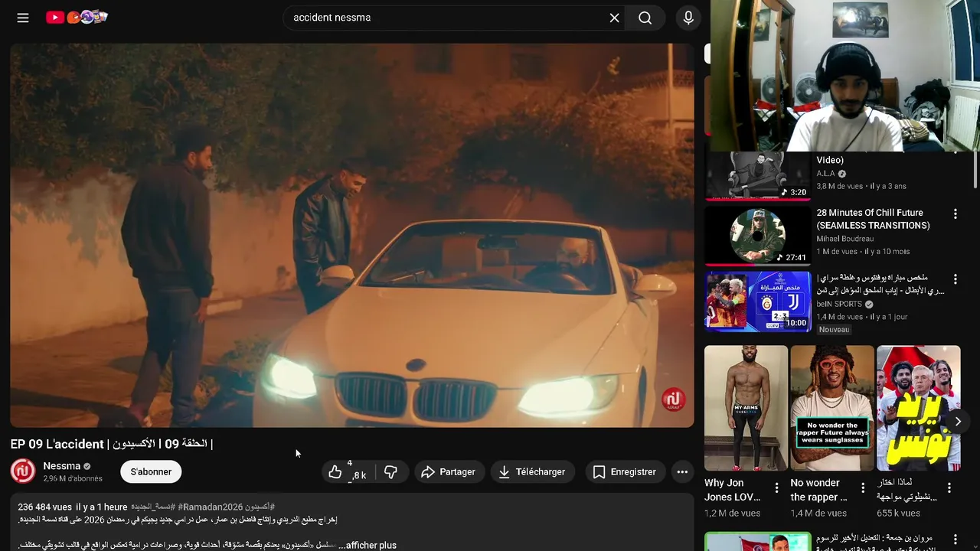Subscribe with S'abonner button
Image resolution: width=980 pixels, height=551 pixels.
[151, 471]
